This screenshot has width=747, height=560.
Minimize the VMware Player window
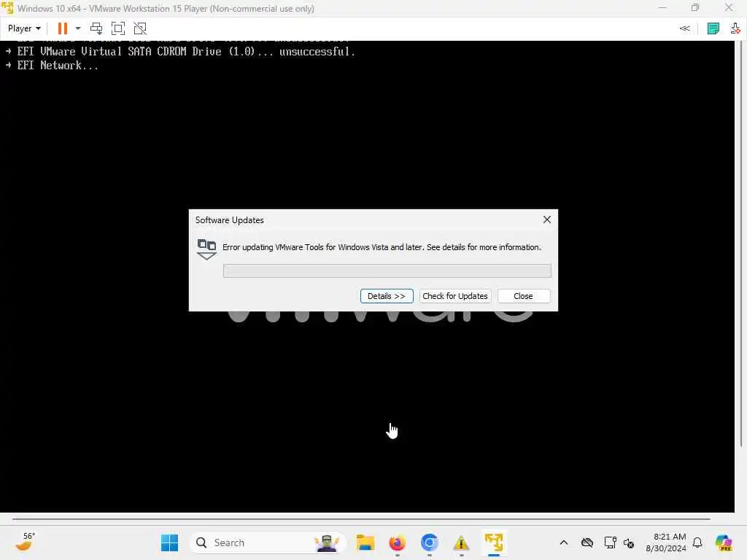tap(662, 8)
